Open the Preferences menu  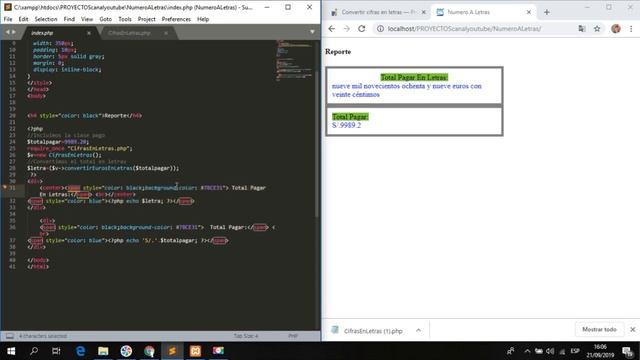(x=176, y=19)
